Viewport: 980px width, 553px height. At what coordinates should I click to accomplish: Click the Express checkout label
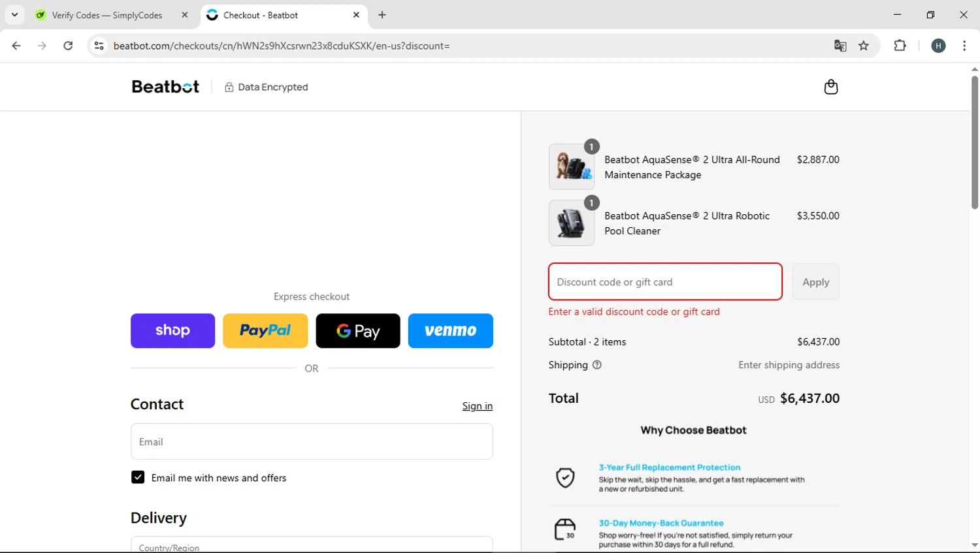click(312, 296)
